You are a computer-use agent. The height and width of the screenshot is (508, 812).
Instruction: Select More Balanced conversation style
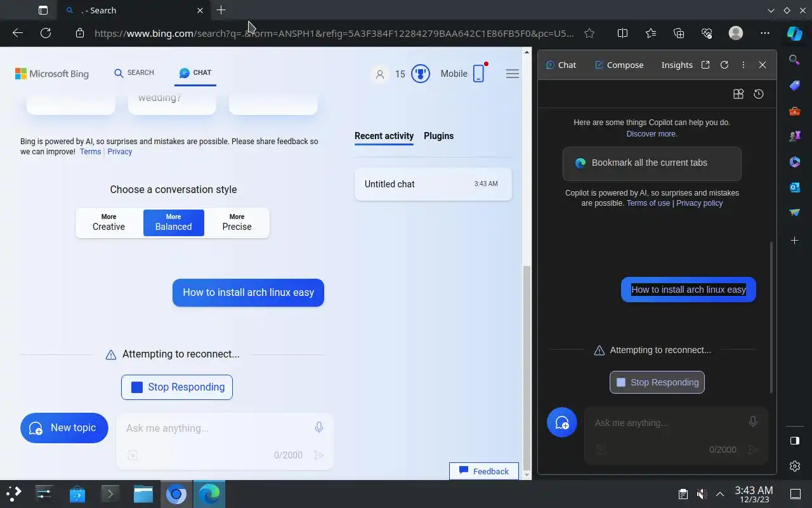[x=174, y=223]
